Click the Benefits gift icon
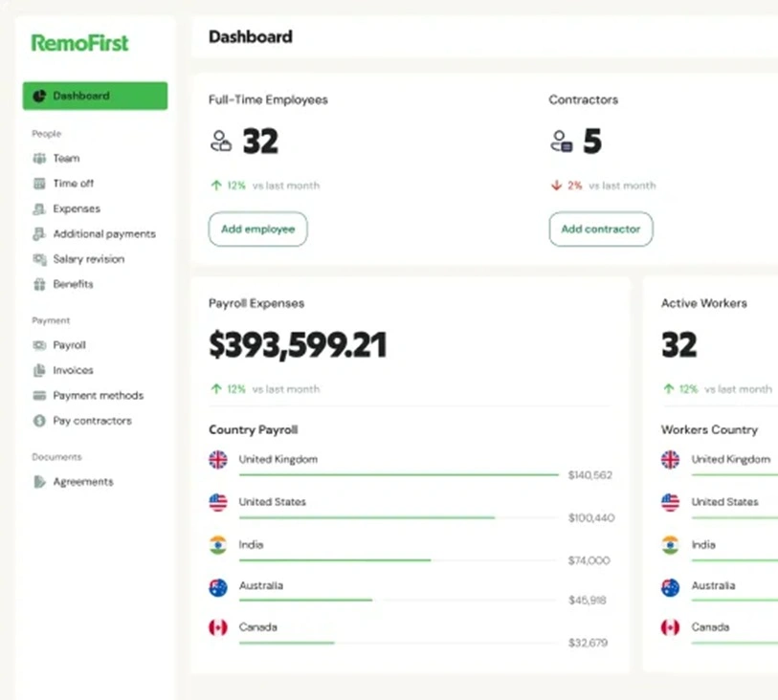This screenshot has width=778, height=700. click(x=39, y=284)
